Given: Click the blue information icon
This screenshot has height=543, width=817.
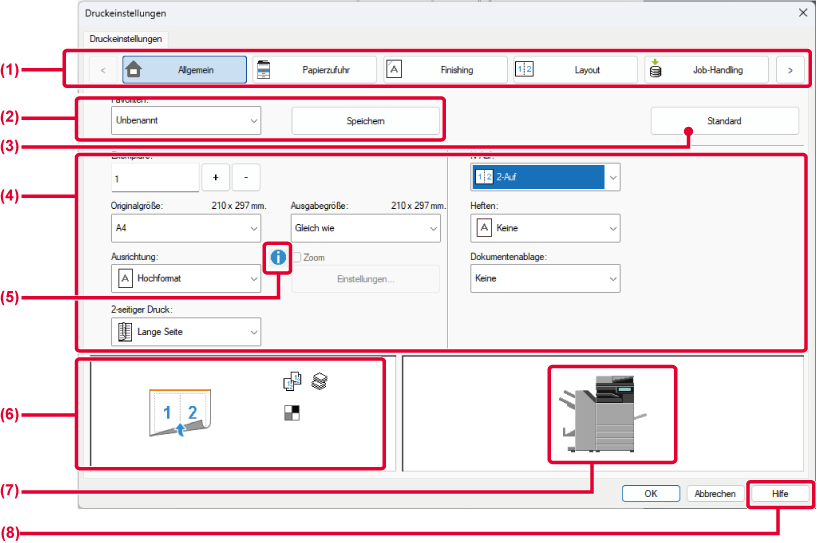Looking at the screenshot, I should coord(277,257).
